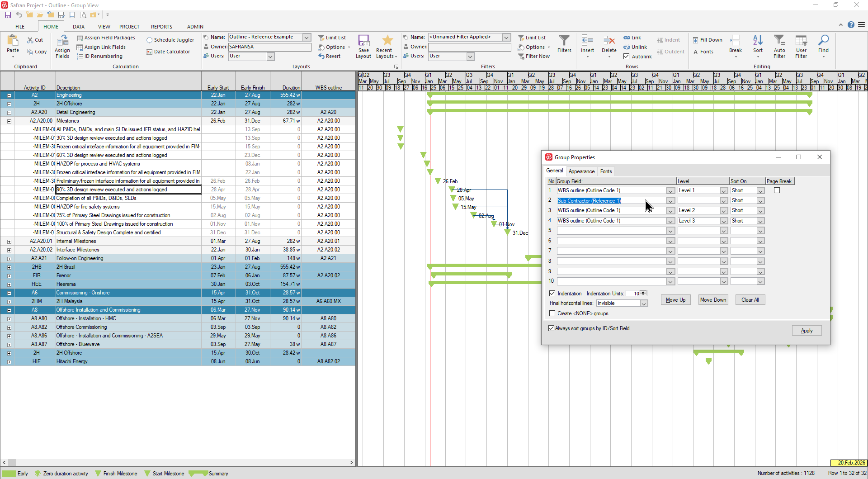Switch to the Appearance tab

(x=581, y=171)
